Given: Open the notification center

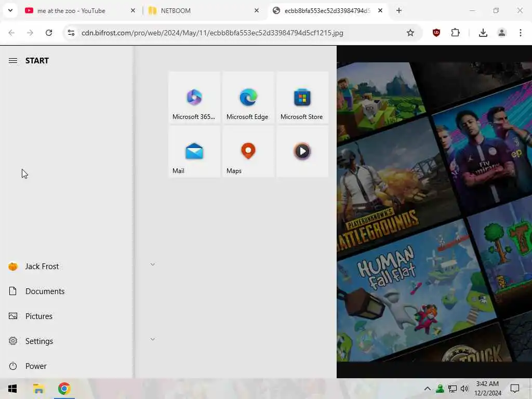Looking at the screenshot, I should (515, 389).
